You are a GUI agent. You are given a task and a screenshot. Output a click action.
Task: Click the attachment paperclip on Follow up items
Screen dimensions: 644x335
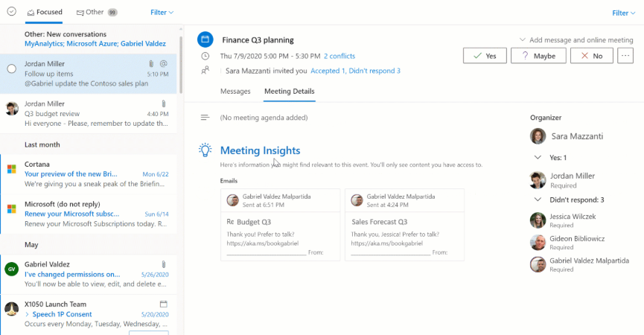pyautogui.click(x=151, y=63)
